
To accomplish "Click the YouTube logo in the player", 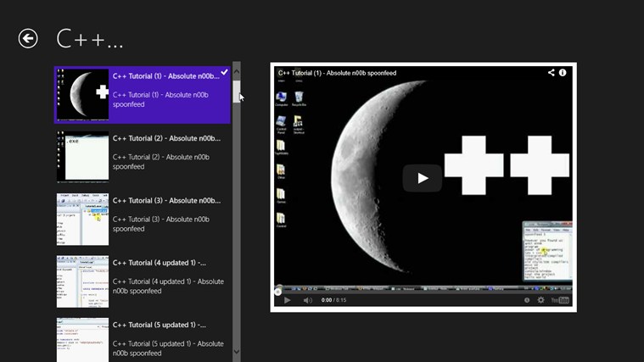I will click(x=560, y=300).
